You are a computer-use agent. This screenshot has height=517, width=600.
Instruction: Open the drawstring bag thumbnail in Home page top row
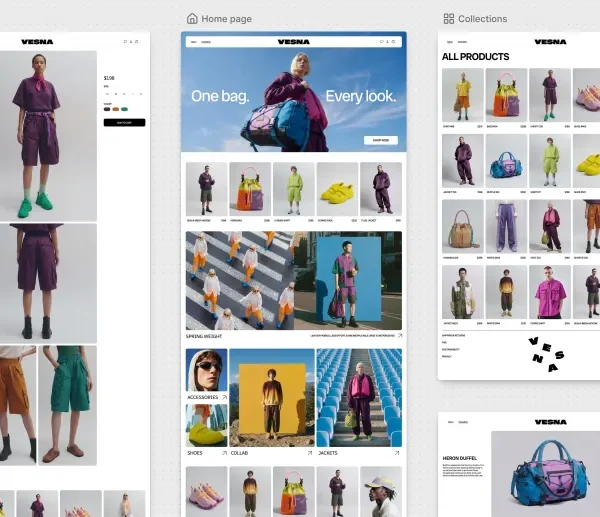click(250, 189)
